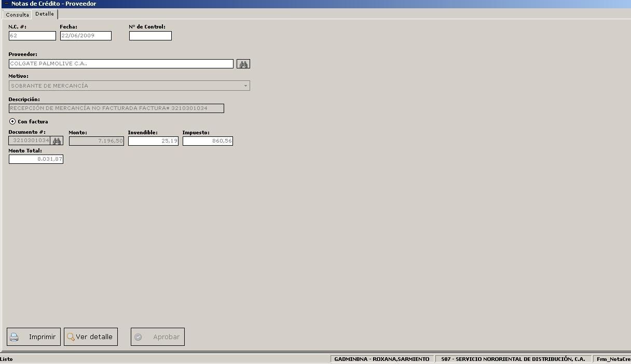Switch to the Detalle tab
Viewport: 631px width, 364px height.
pos(45,14)
